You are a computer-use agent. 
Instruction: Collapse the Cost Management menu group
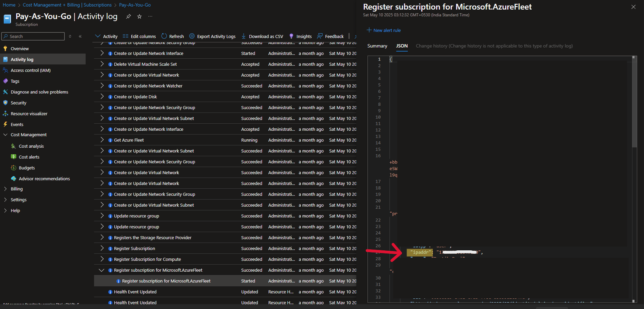tap(5, 135)
